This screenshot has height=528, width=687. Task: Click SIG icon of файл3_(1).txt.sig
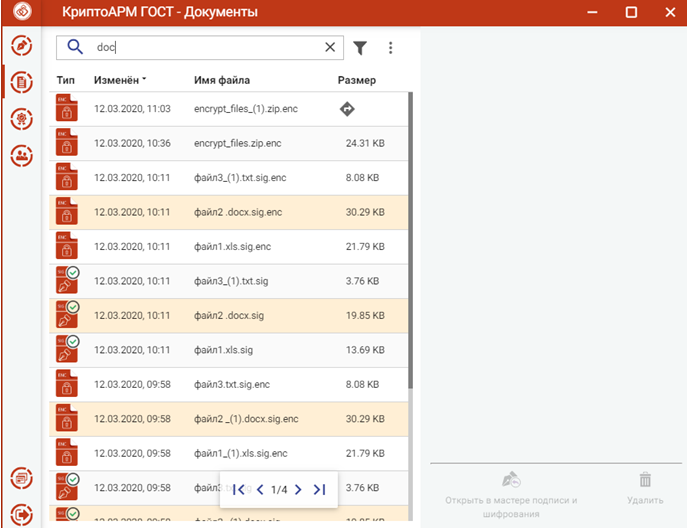click(x=67, y=280)
